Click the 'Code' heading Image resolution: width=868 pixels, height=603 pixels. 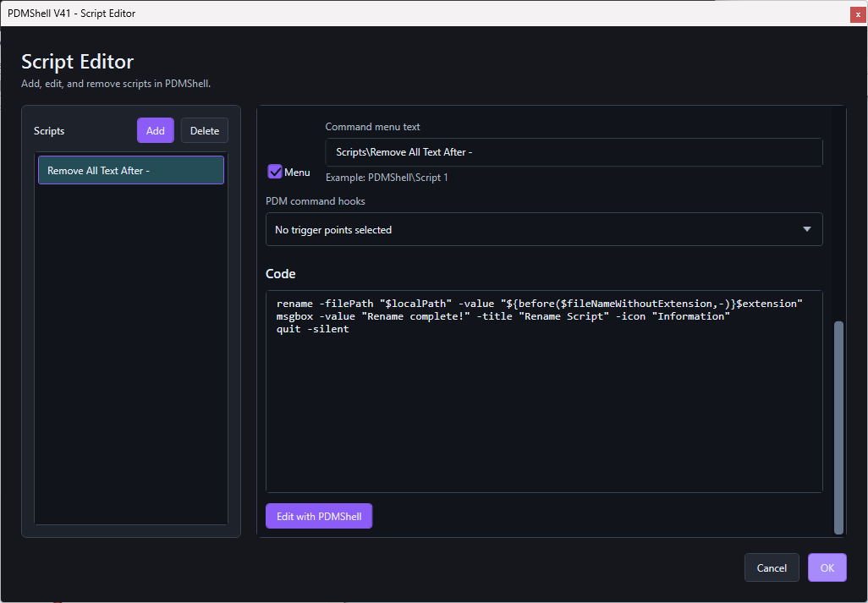click(x=281, y=274)
